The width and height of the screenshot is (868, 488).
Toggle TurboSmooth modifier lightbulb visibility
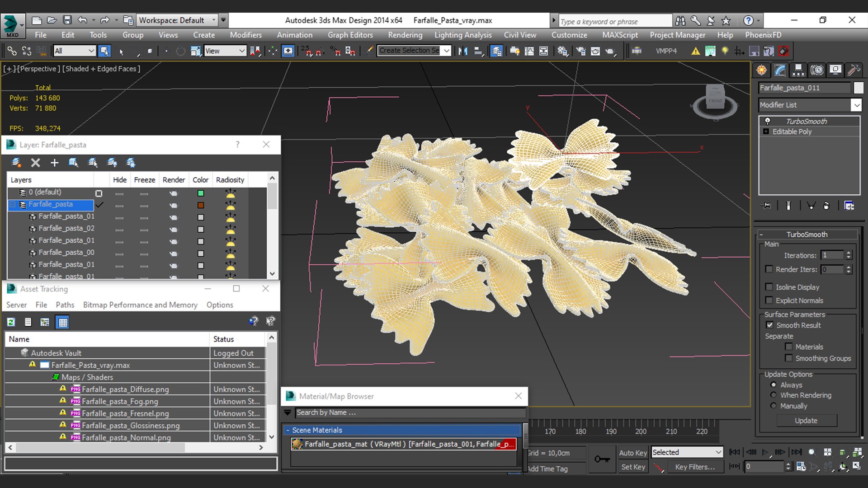click(767, 121)
